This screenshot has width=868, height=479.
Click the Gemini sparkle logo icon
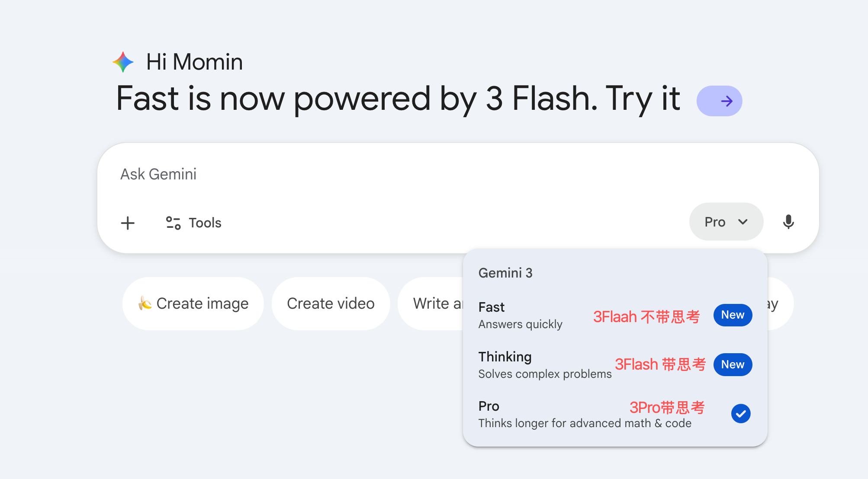123,62
